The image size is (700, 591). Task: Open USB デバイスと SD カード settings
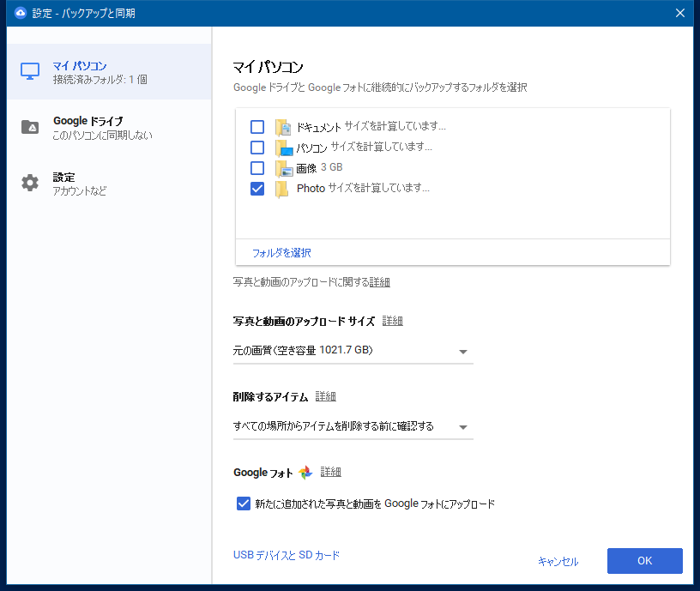pos(287,555)
